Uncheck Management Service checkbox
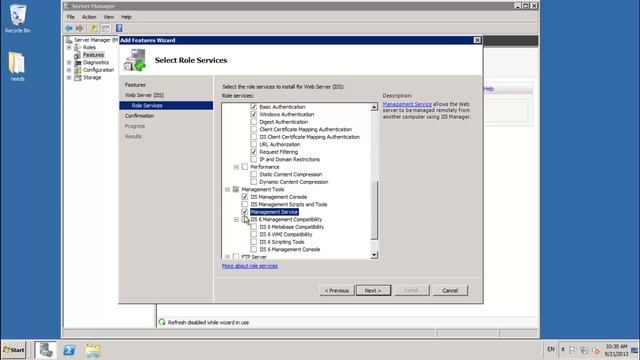640x360 pixels. coord(244,211)
